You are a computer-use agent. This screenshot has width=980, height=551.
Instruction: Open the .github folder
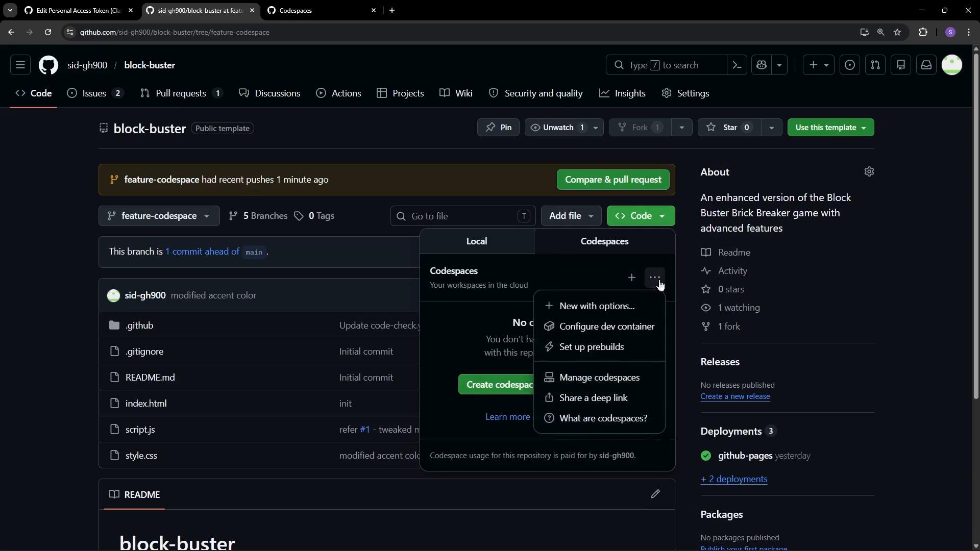(x=139, y=325)
